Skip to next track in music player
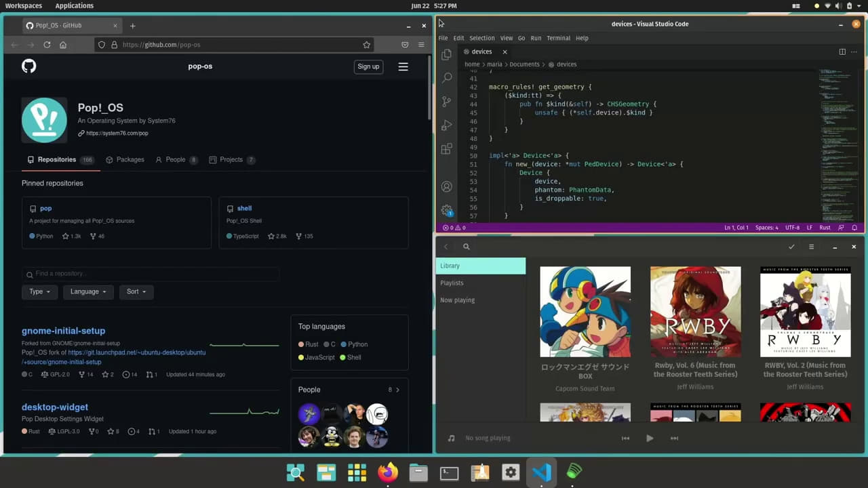This screenshot has width=868, height=488. pyautogui.click(x=674, y=438)
